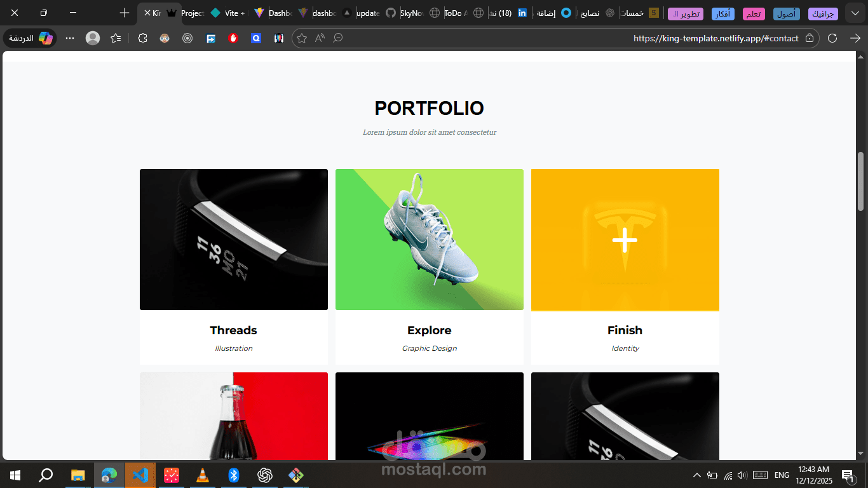This screenshot has width=868, height=488.
Task: Open Windows taskbar search
Action: [46, 475]
